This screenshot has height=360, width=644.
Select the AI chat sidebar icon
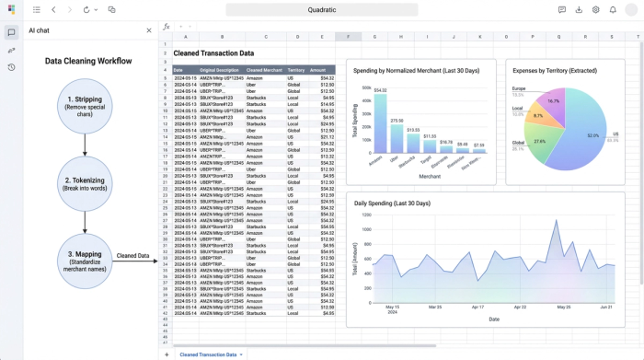click(x=11, y=32)
